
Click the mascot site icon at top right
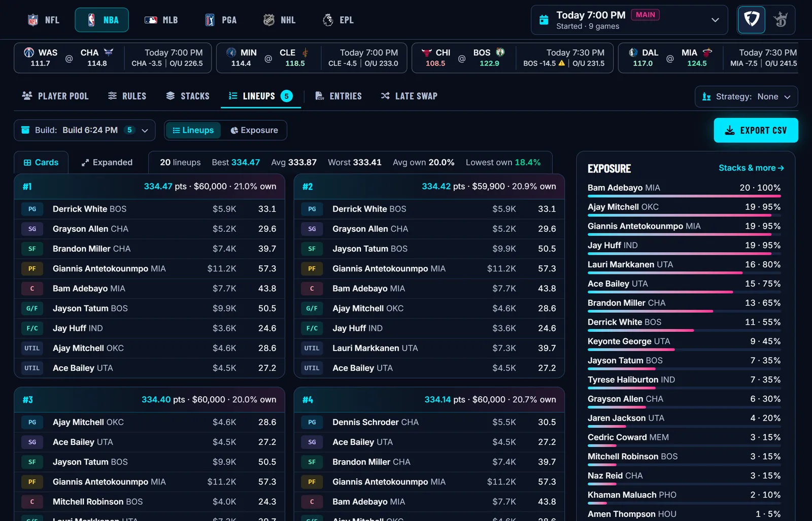[x=781, y=20]
